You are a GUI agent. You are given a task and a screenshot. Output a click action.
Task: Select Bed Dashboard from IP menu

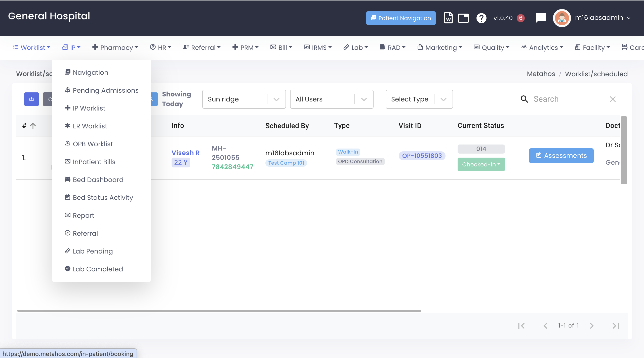tap(98, 180)
